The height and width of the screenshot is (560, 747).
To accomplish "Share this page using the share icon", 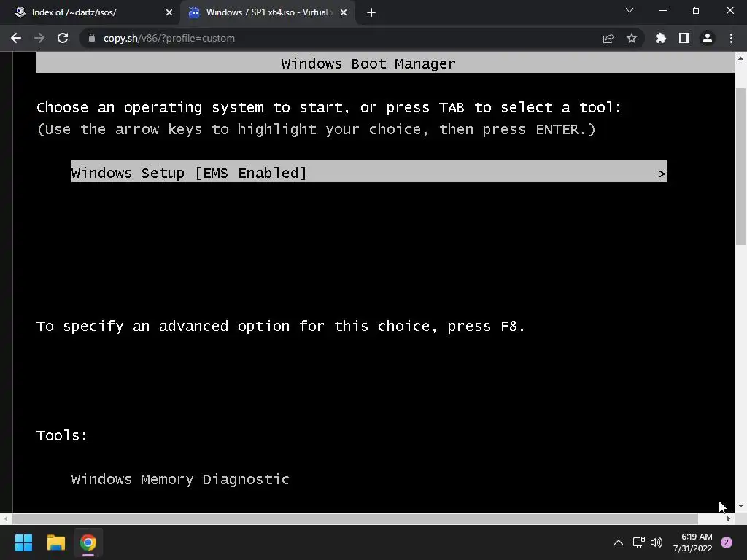I will coord(608,38).
